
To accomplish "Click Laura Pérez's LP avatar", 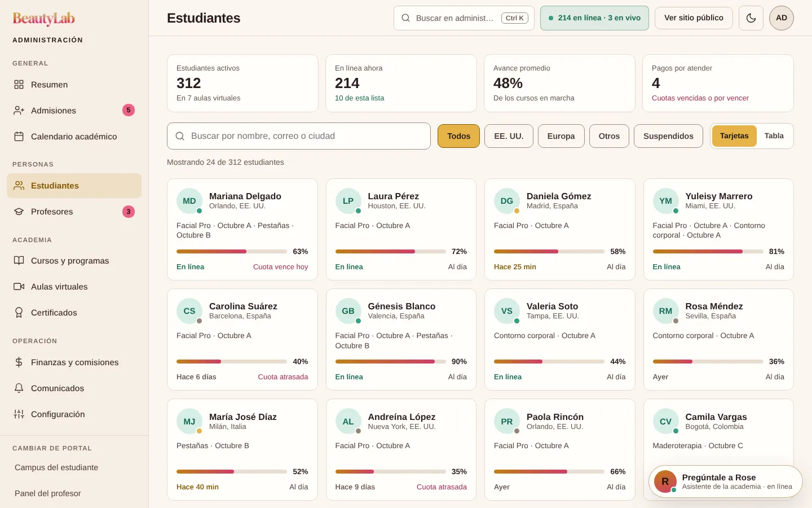I will (x=348, y=201).
